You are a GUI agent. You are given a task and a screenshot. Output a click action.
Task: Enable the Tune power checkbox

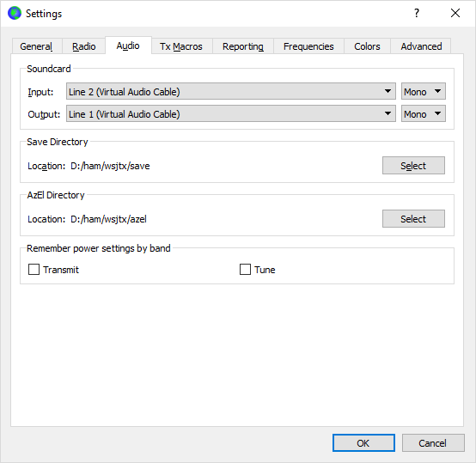coord(245,269)
